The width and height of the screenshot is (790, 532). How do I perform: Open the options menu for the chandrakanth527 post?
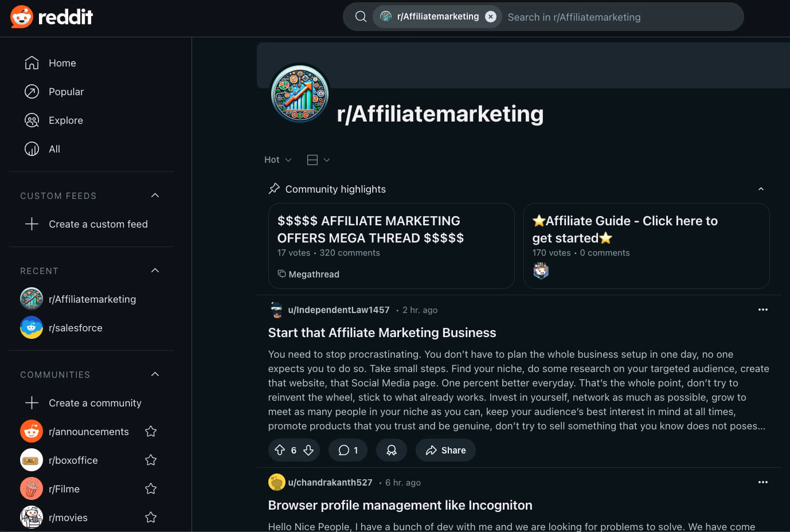pos(762,482)
